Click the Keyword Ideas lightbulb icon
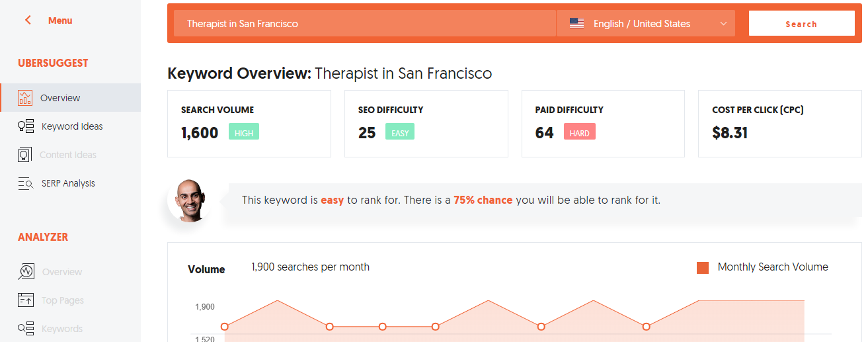Image resolution: width=868 pixels, height=342 pixels. pos(25,126)
